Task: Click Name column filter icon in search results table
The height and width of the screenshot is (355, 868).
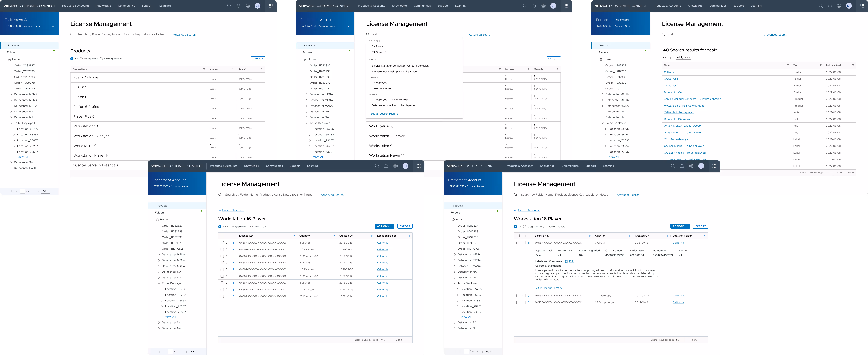Action: coord(788,65)
